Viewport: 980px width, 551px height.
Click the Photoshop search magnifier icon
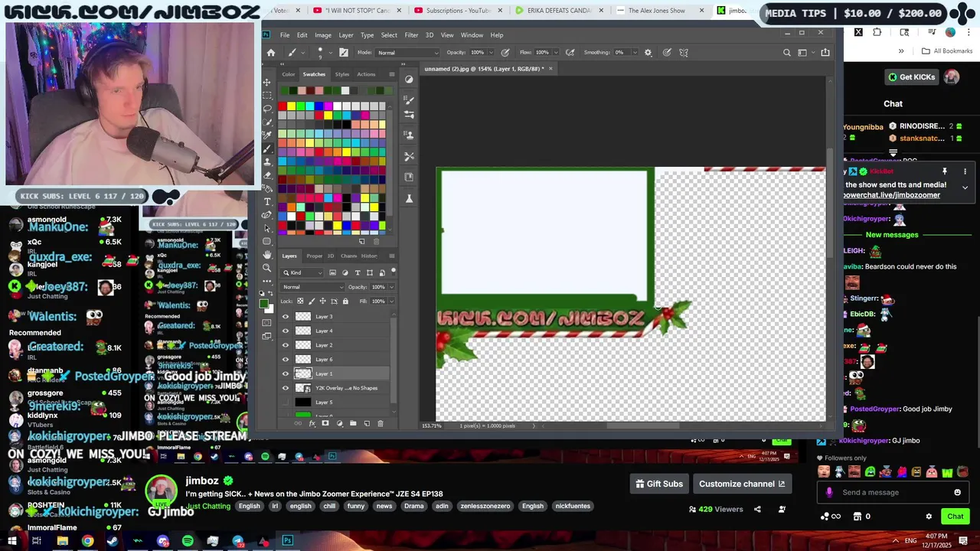tap(786, 53)
